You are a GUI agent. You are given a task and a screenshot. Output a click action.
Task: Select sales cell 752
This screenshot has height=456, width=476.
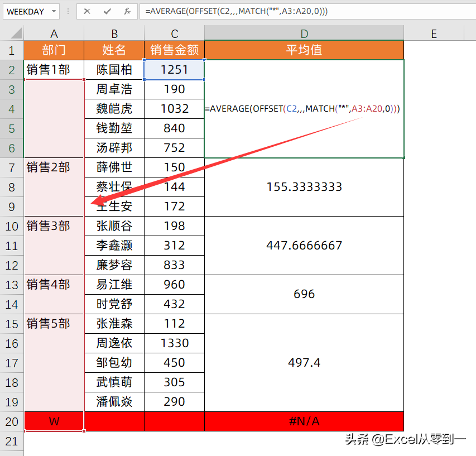pyautogui.click(x=175, y=148)
